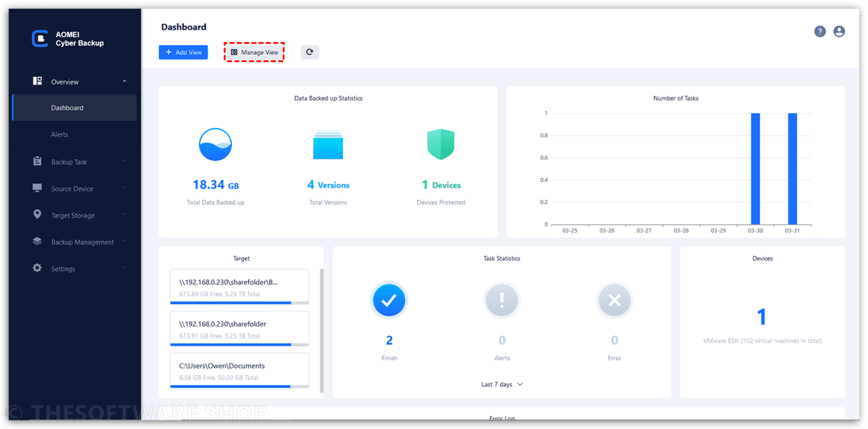Open the Backup Task menu item
This screenshot has height=429, width=868.
pos(69,162)
